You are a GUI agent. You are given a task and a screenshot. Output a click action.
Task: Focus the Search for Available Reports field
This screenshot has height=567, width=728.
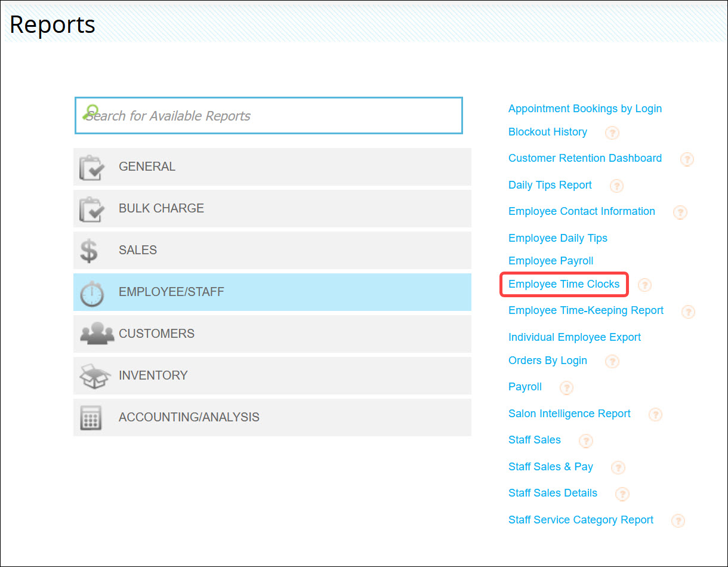(x=269, y=116)
